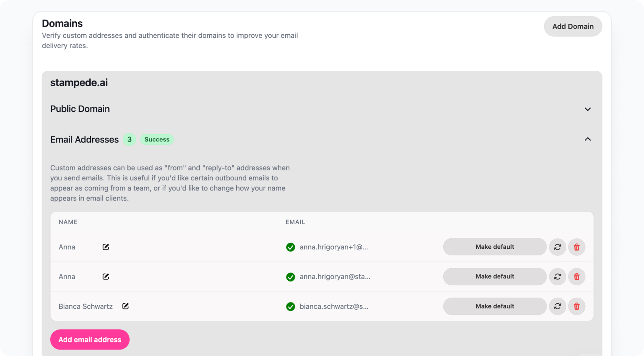644x356 pixels.
Task: Click Add email address button
Action: pyautogui.click(x=90, y=339)
